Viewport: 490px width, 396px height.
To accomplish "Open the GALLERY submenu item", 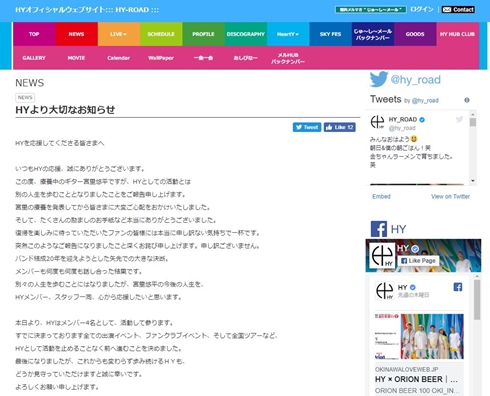I will (x=34, y=58).
